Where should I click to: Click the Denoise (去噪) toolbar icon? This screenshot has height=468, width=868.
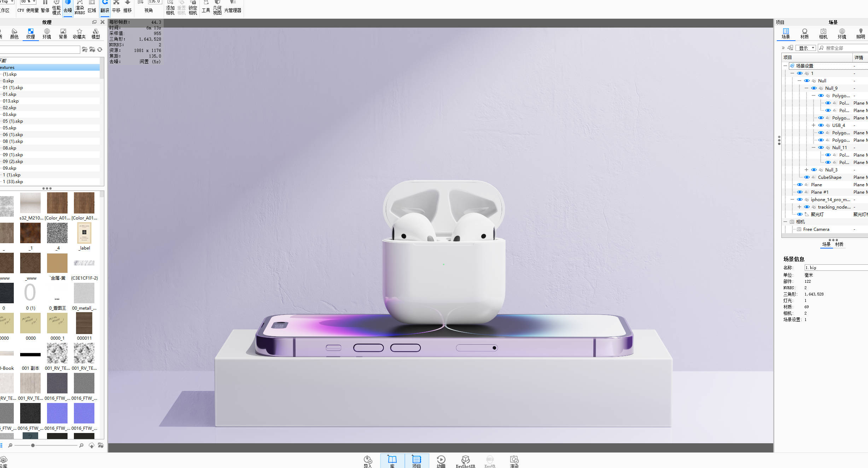point(68,6)
